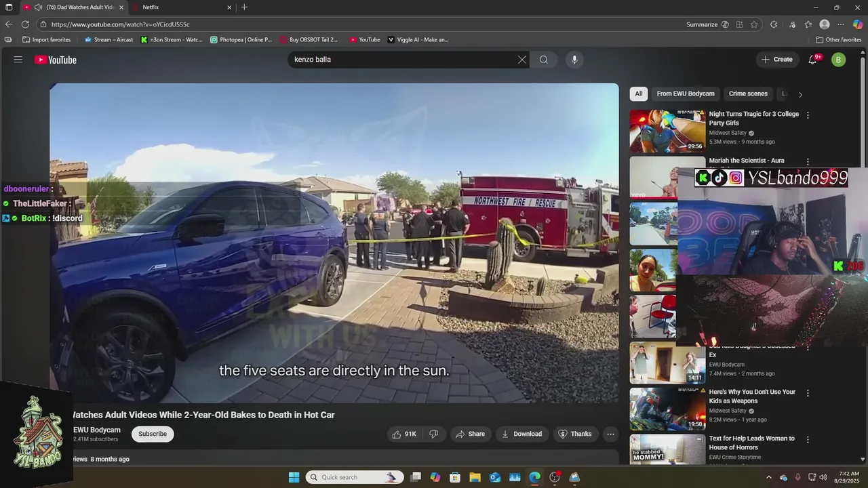This screenshot has height=488, width=868.
Task: Launch Copilot from browser toolbar
Action: point(858,24)
